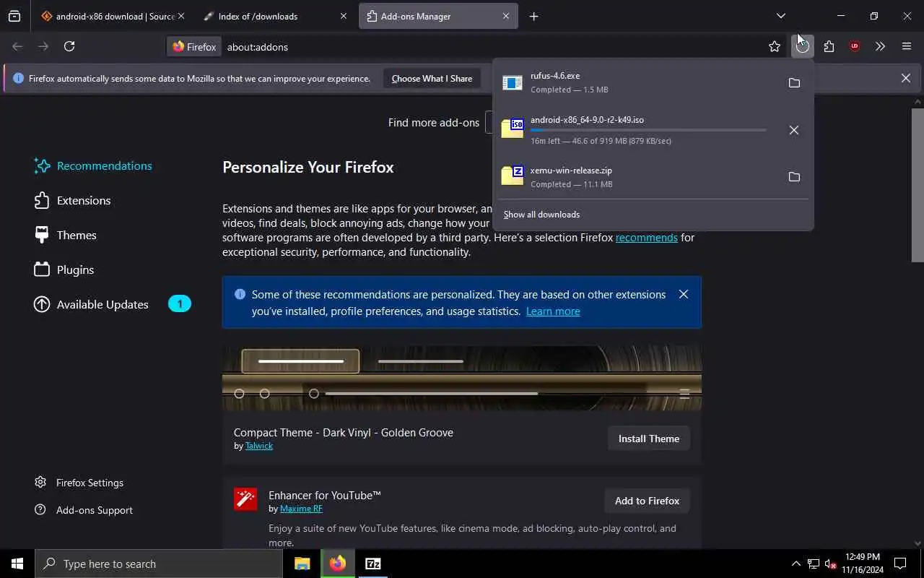Open rufus-4.6.exe containing folder

click(x=794, y=83)
